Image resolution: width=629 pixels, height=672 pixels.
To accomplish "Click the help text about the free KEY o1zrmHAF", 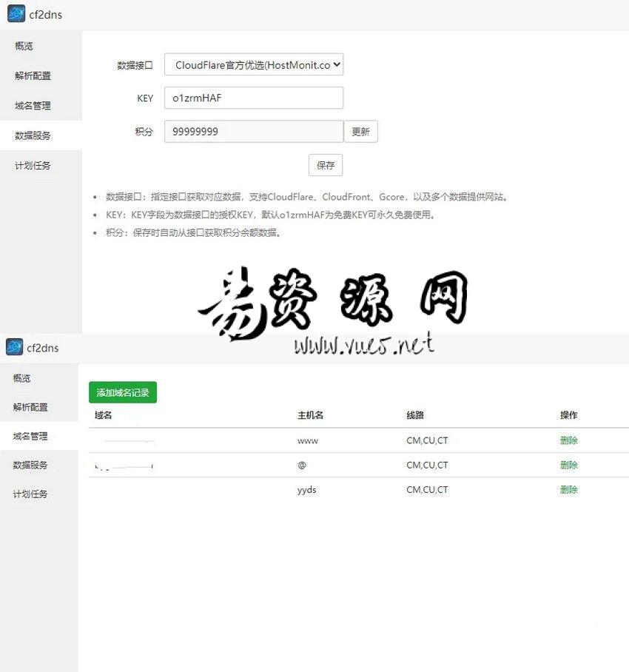I will 272,215.
